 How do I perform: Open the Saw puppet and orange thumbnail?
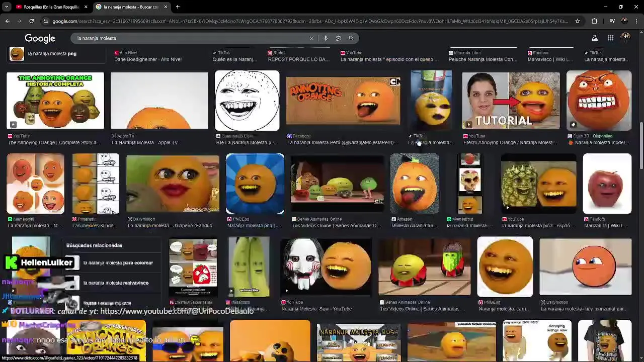click(326, 267)
